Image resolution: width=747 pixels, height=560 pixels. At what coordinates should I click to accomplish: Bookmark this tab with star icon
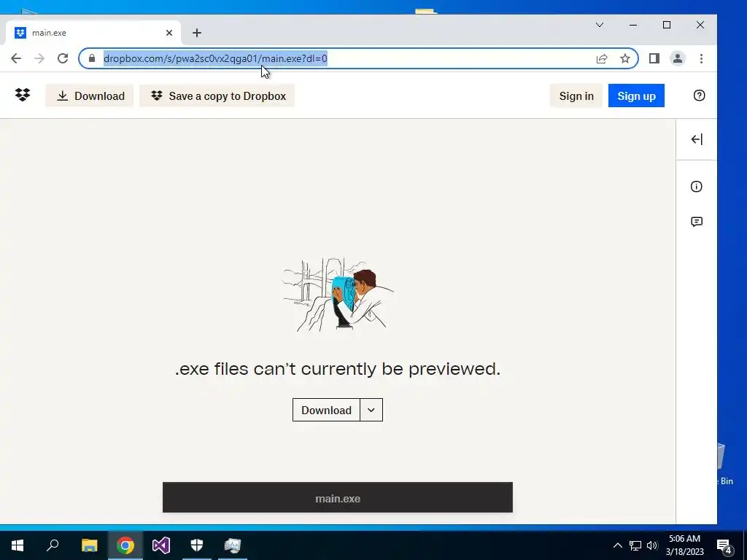pos(625,58)
